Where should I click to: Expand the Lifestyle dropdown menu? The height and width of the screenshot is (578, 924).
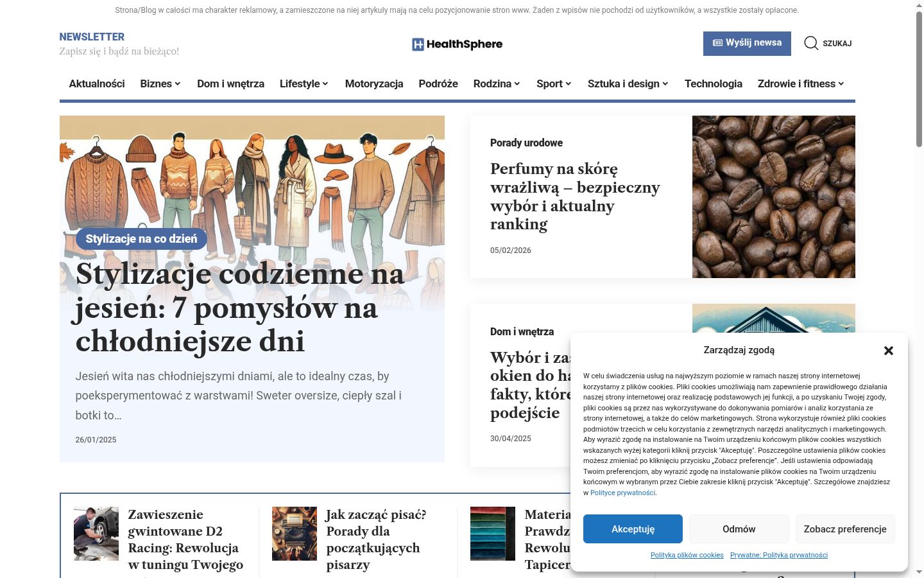(304, 83)
